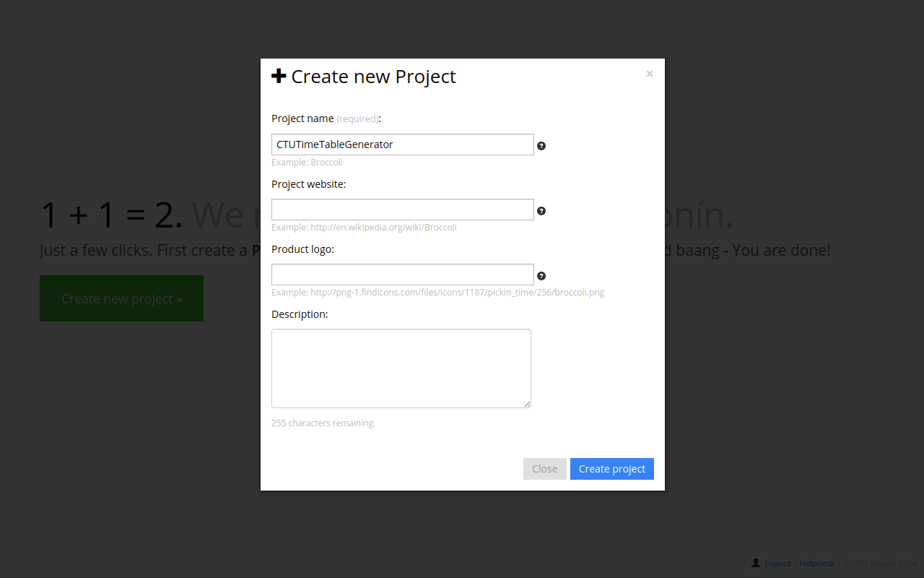Click the '© CTU Prague 2014' footer text
Image resolution: width=924 pixels, height=578 pixels.
pyautogui.click(x=880, y=564)
